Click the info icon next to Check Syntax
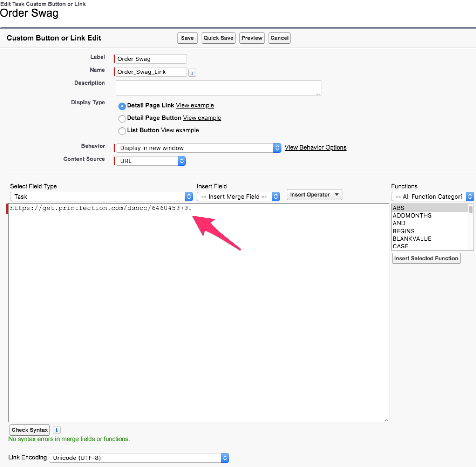Image resolution: width=476 pixels, height=467 pixels. pos(56,430)
